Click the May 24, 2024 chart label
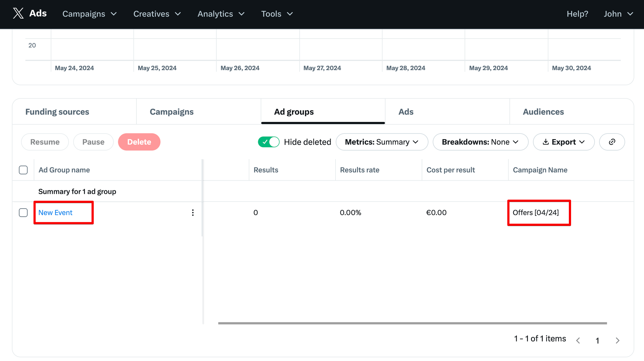 pyautogui.click(x=75, y=68)
